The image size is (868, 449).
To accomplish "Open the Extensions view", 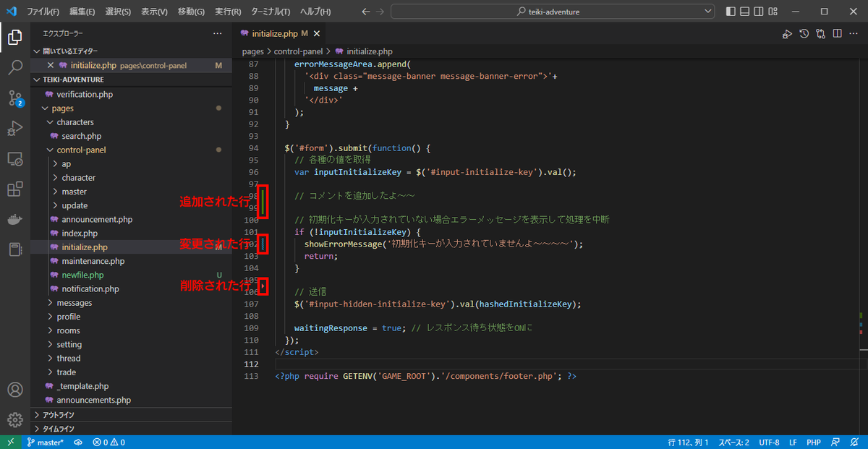I will 14,189.
